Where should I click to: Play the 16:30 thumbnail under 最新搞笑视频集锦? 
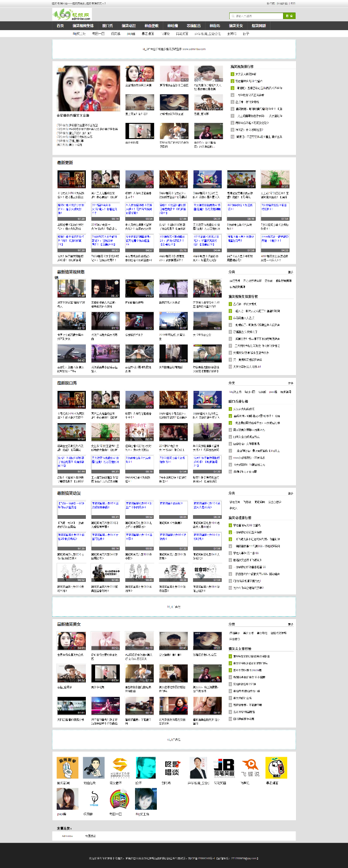coord(207,321)
